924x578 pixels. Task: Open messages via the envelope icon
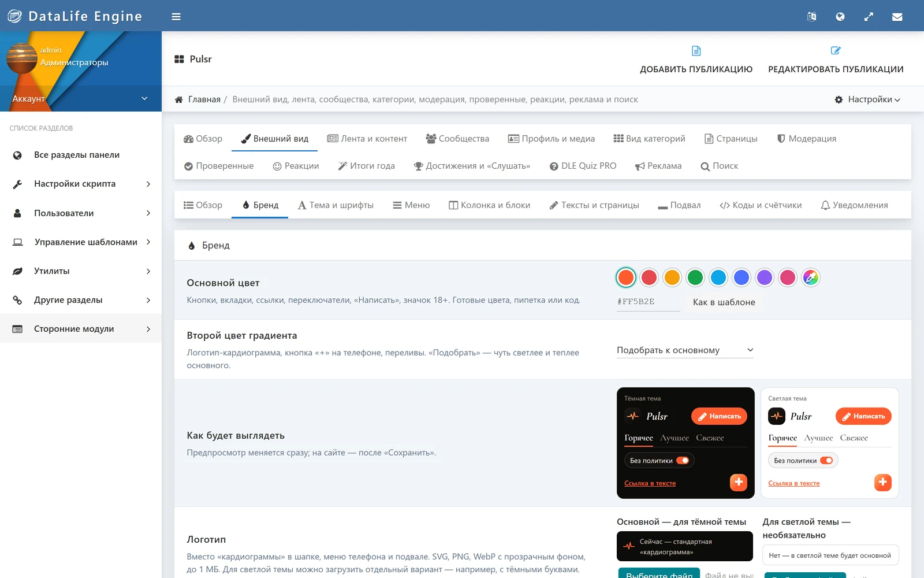point(897,17)
